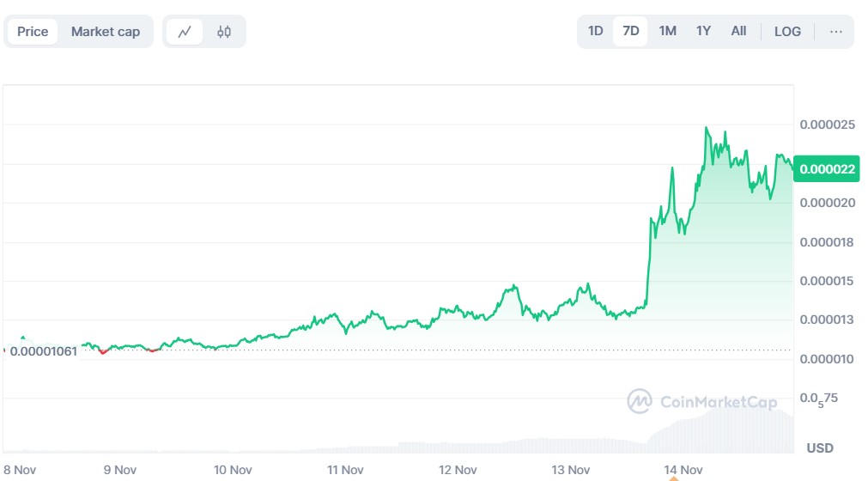Switch to the line chart view icon
Image resolution: width=868 pixels, height=481 pixels.
[185, 32]
